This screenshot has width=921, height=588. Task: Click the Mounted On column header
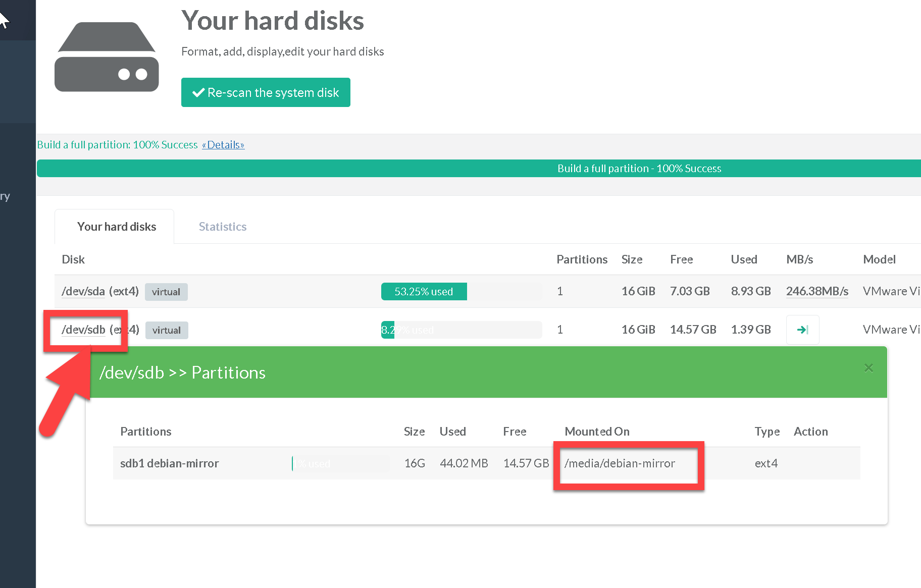click(597, 432)
